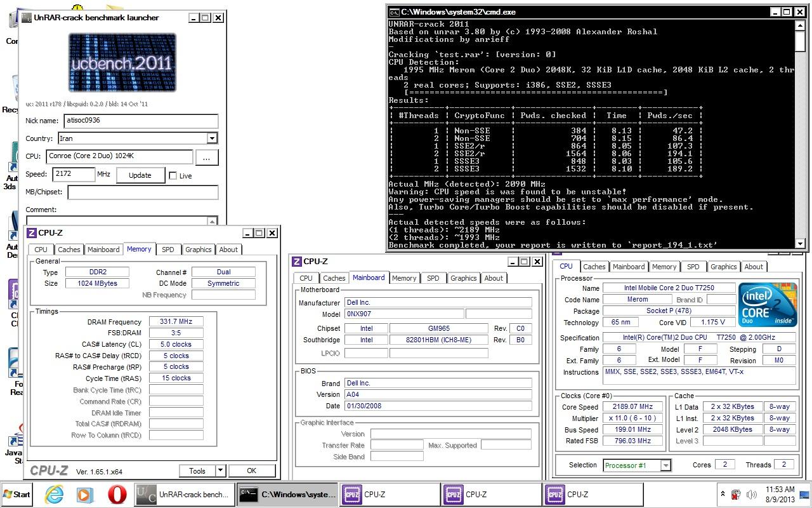The height and width of the screenshot is (508, 812).
Task: Show hidden system tray icons
Action: click(723, 494)
